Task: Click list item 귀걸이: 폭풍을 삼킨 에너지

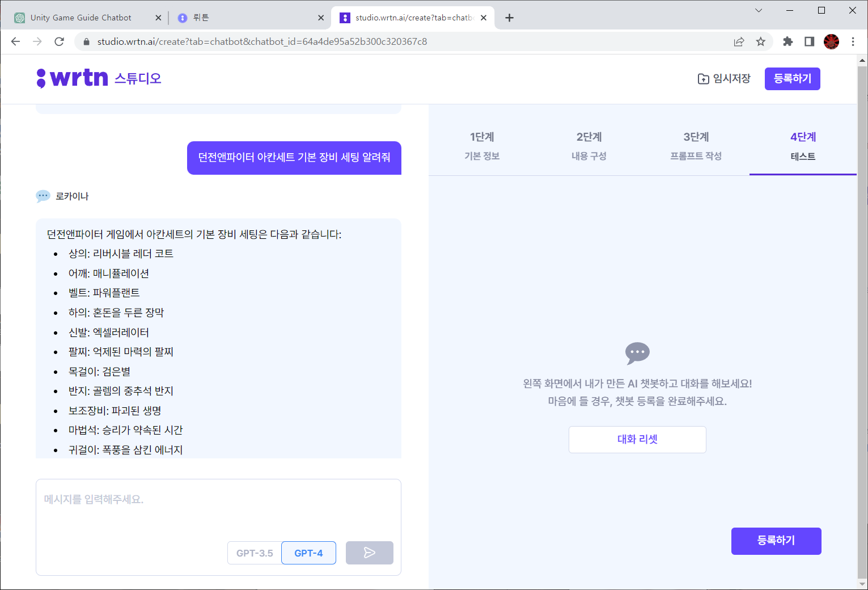Action: pyautogui.click(x=125, y=450)
